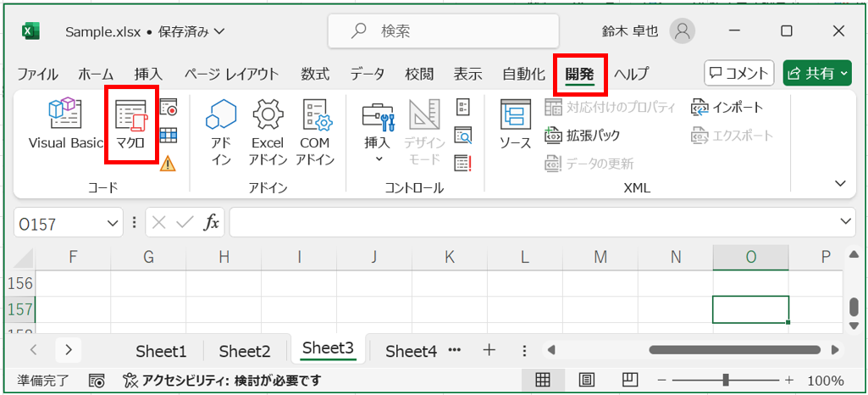Screen dimensions: 868x395
Task: Switch to the データ tab
Action: click(367, 74)
